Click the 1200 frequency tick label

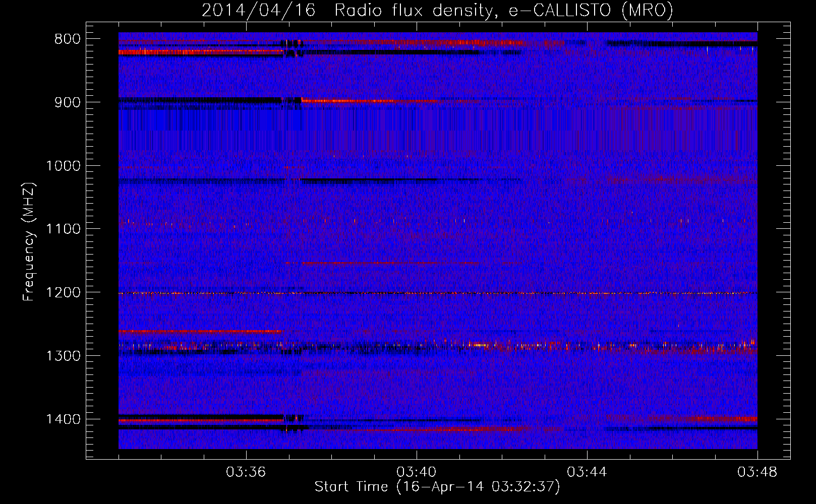(x=63, y=293)
